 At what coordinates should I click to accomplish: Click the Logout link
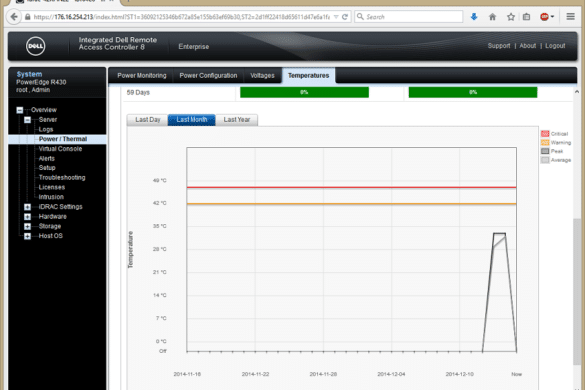pos(555,46)
